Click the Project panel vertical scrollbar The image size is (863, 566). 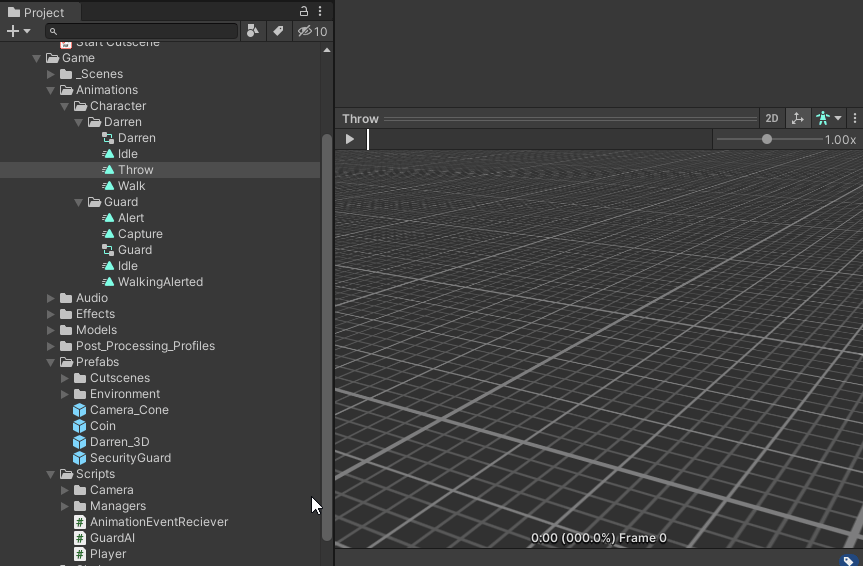pos(327,337)
